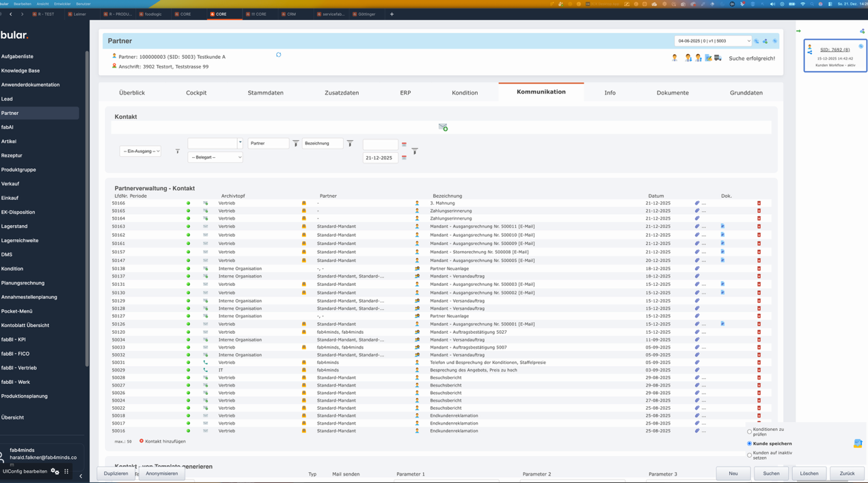Click the filter funnel next to Bezeichnung field
Screen dimensions: 868x483
pyautogui.click(x=350, y=144)
